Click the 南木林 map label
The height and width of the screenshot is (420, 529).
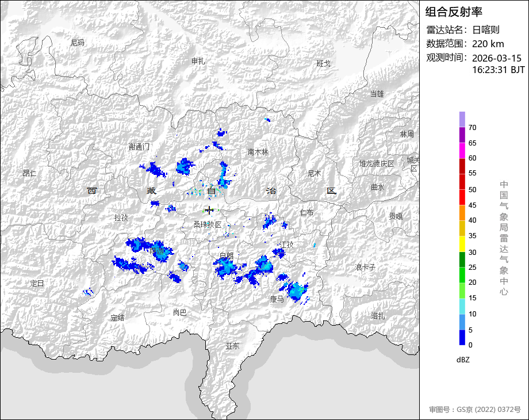point(258,152)
